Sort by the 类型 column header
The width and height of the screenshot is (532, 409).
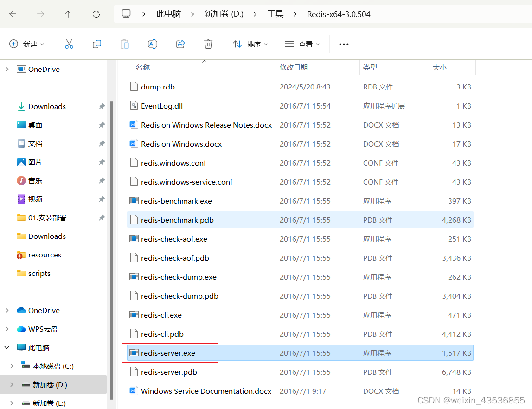pos(370,68)
